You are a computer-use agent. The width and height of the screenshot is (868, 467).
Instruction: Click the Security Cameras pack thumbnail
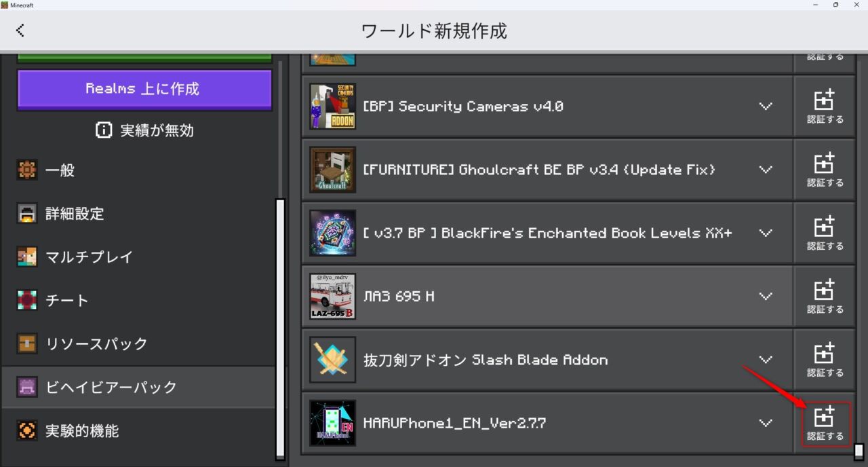click(332, 107)
